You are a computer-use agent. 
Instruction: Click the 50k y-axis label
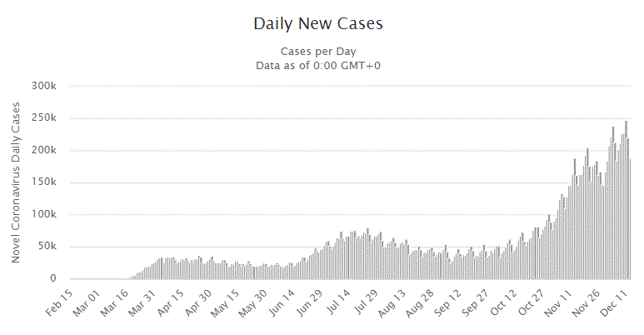[45, 247]
